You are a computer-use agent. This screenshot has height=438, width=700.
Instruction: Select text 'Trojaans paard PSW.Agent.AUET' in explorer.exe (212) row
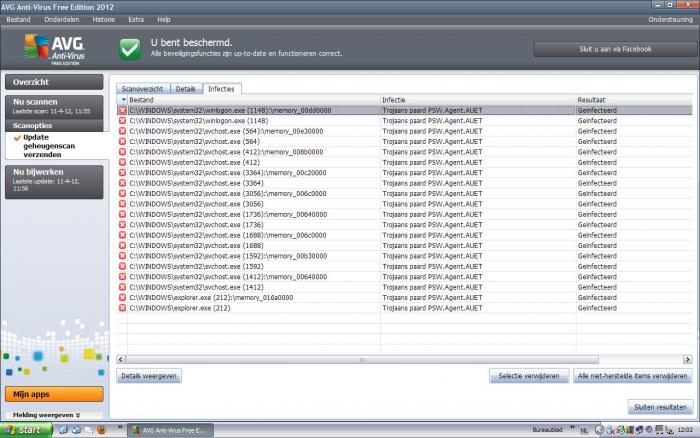(x=432, y=308)
